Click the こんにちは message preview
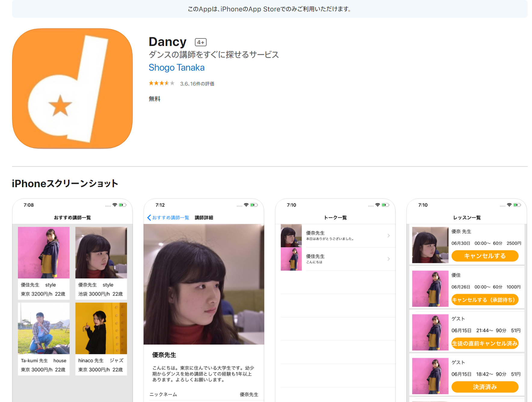532x402 pixels. pos(314,262)
